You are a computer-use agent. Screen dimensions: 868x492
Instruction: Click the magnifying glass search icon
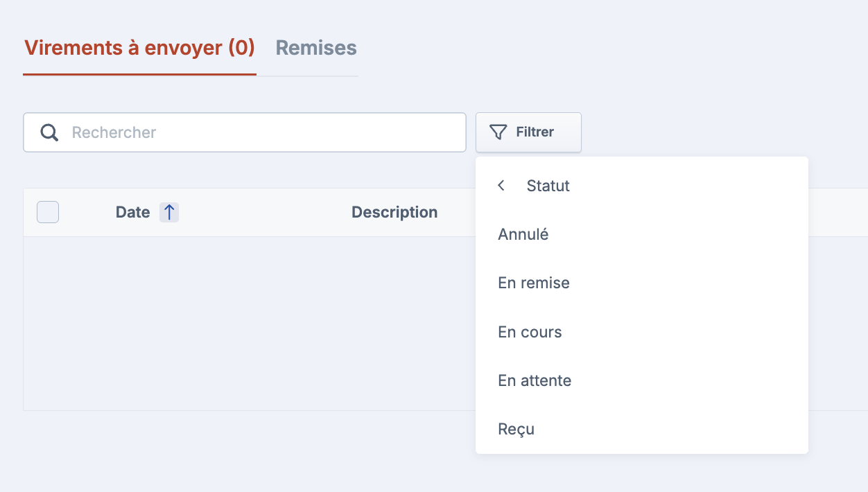(x=49, y=132)
